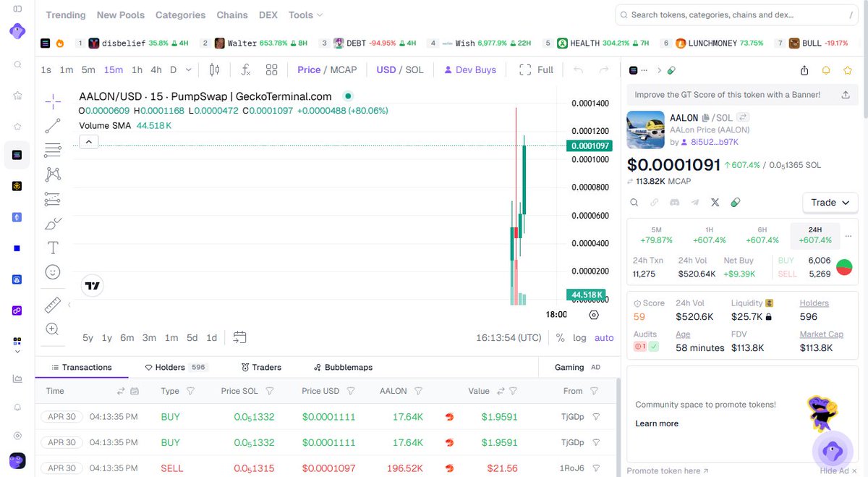Open chart settings hexagon icon
868x477 pixels.
pos(594,315)
